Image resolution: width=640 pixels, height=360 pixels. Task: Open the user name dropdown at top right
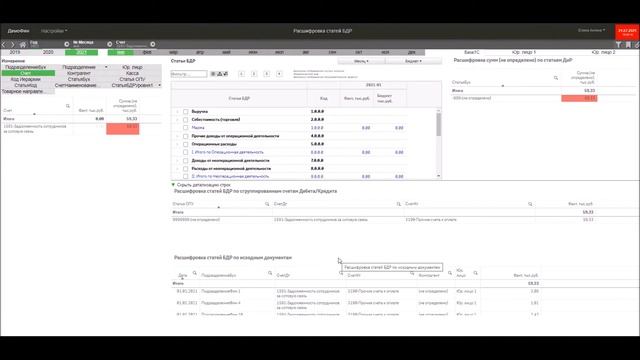coord(591,30)
